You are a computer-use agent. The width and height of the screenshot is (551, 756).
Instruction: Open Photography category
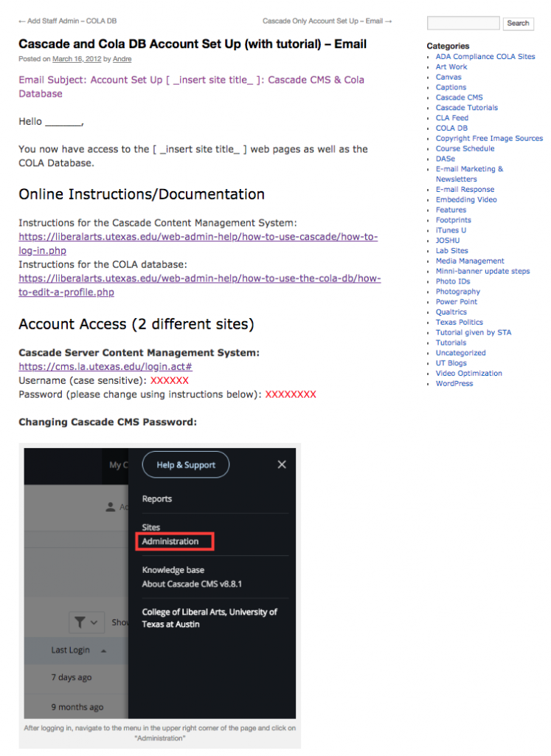457,292
